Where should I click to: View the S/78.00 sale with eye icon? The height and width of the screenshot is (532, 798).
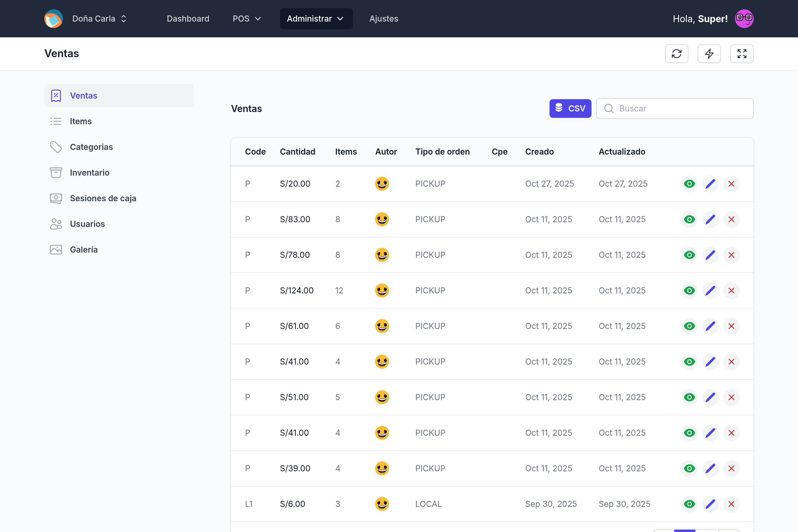tap(689, 255)
